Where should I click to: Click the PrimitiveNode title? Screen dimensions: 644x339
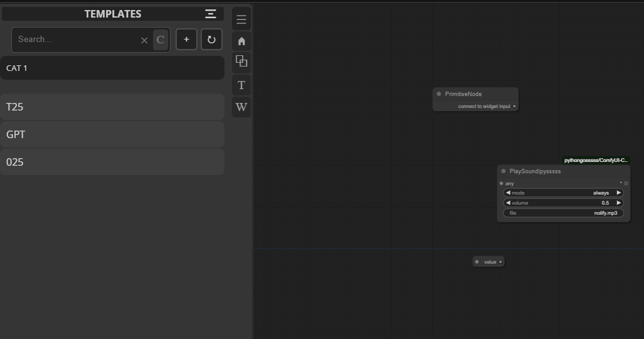coord(463,94)
